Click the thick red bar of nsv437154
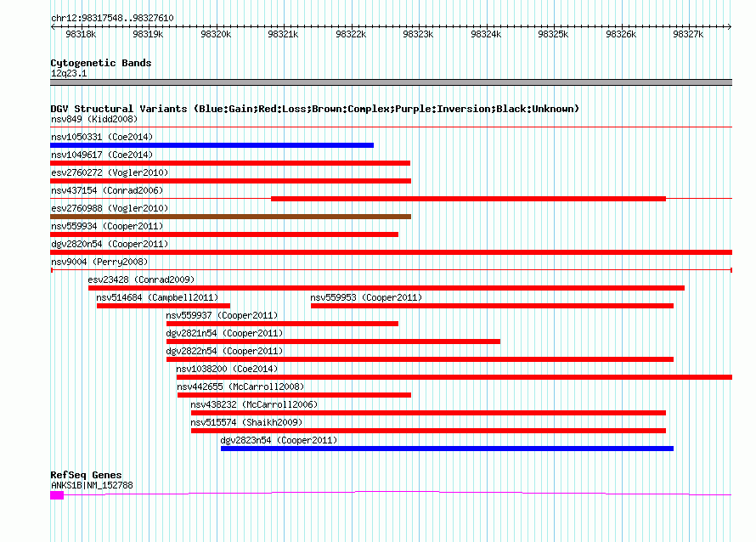This screenshot has height=542, width=756. click(468, 199)
